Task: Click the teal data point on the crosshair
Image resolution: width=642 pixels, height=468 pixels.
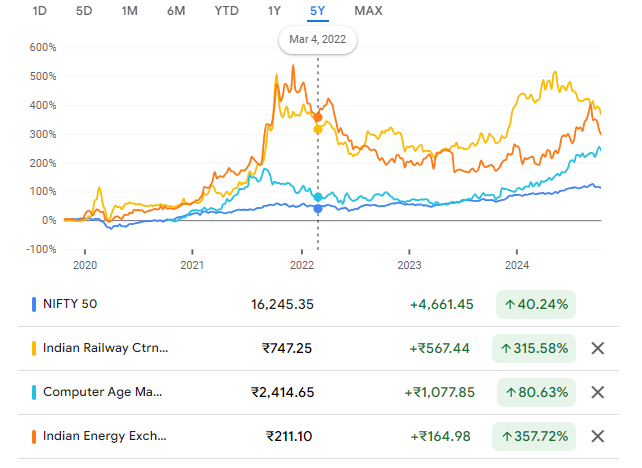Action: pos(318,197)
